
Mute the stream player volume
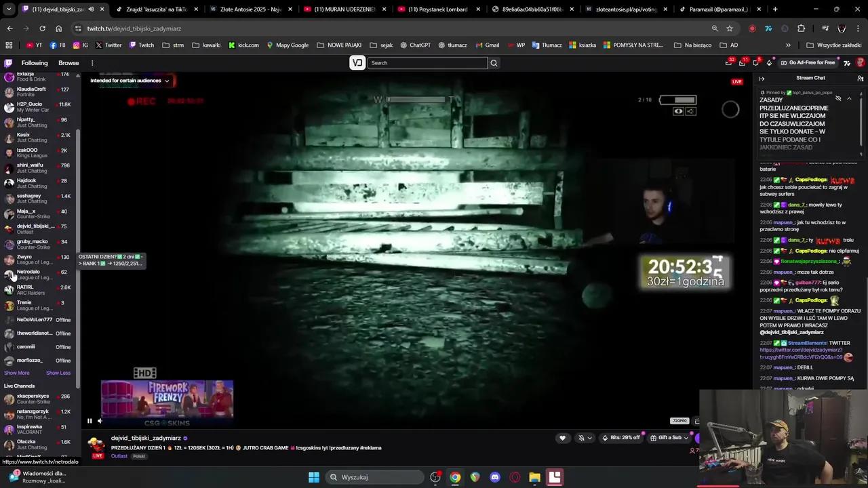(100, 421)
